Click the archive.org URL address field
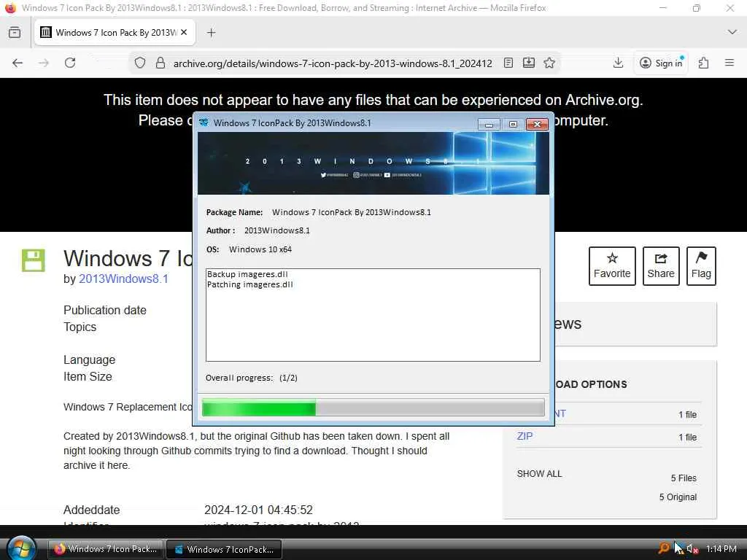 (x=333, y=63)
